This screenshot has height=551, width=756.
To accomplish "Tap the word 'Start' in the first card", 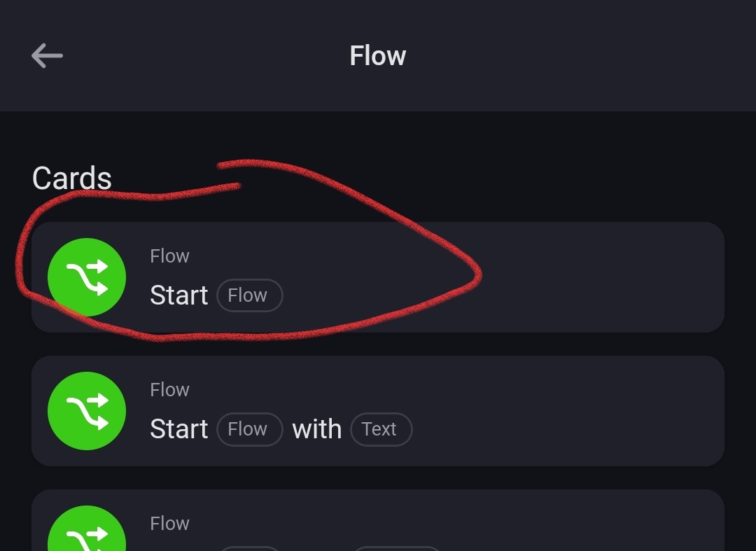I will tap(178, 295).
